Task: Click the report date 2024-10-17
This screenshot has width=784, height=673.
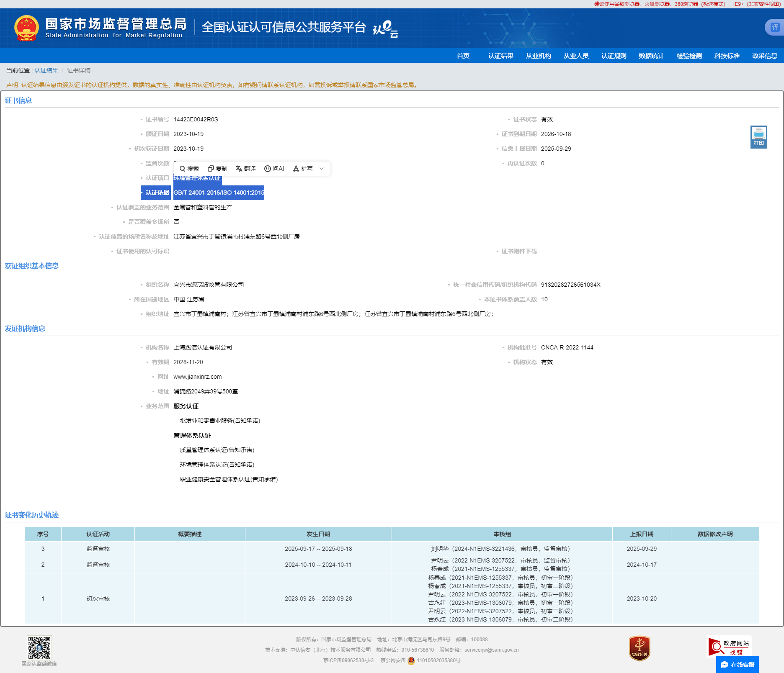Action: point(642,565)
